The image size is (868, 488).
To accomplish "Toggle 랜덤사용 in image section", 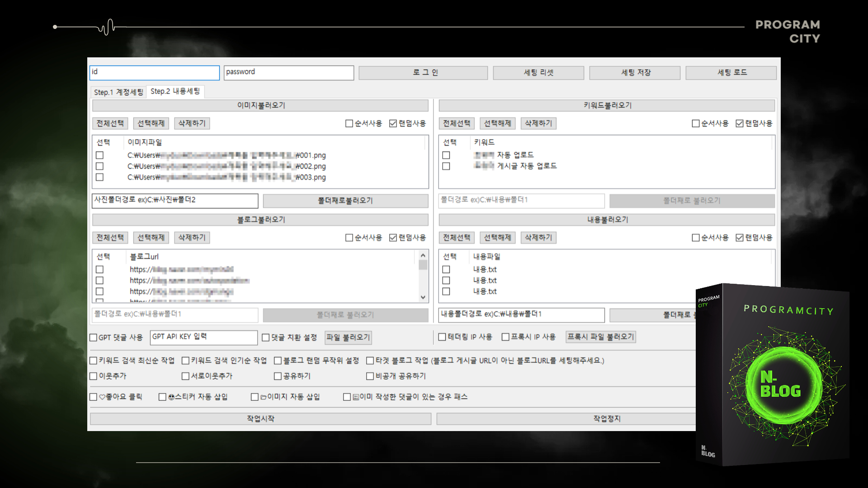I will [407, 123].
